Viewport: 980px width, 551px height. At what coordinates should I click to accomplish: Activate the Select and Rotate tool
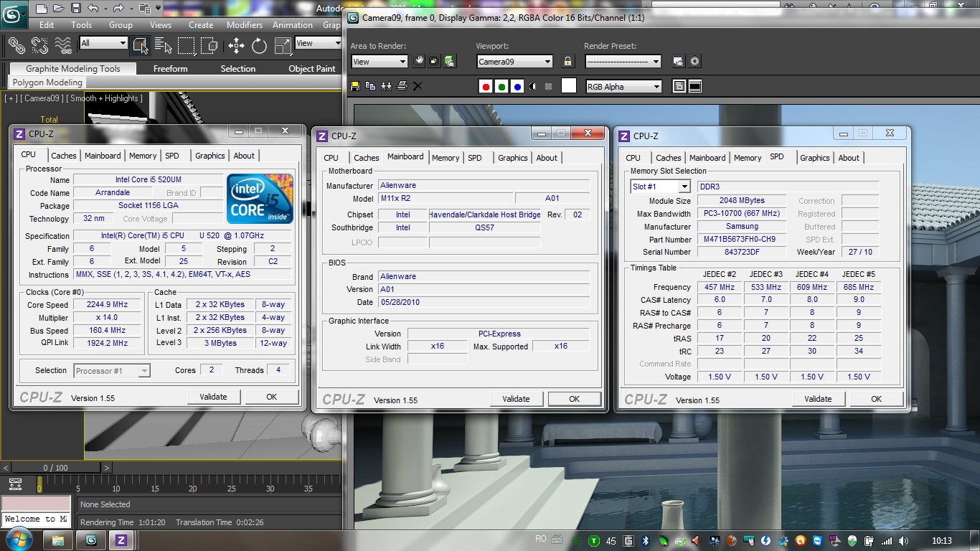(x=259, y=46)
